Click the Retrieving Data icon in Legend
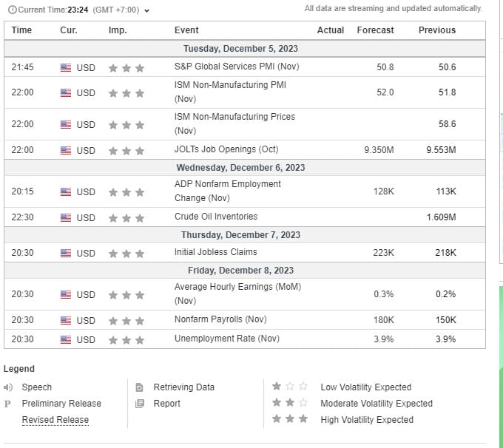The width and height of the screenshot is (503, 448). (139, 387)
